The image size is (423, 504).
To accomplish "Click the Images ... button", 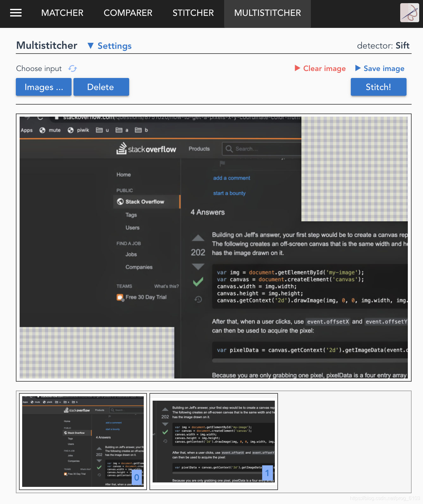I will pyautogui.click(x=44, y=87).
